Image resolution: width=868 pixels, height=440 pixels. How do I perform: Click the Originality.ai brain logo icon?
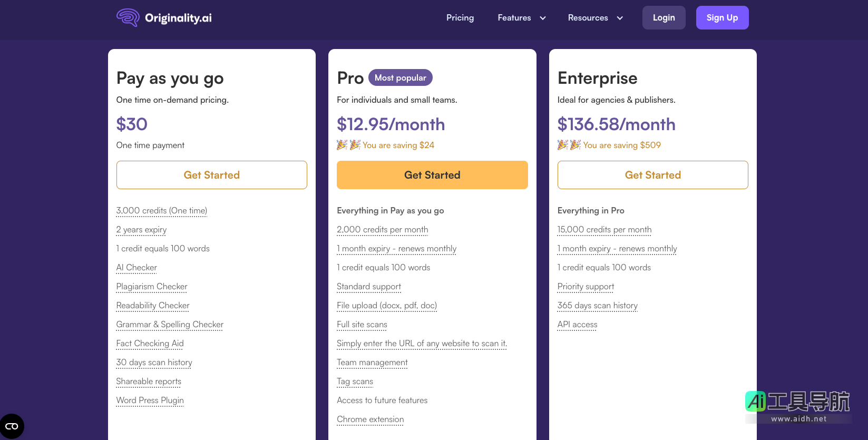[x=128, y=17]
